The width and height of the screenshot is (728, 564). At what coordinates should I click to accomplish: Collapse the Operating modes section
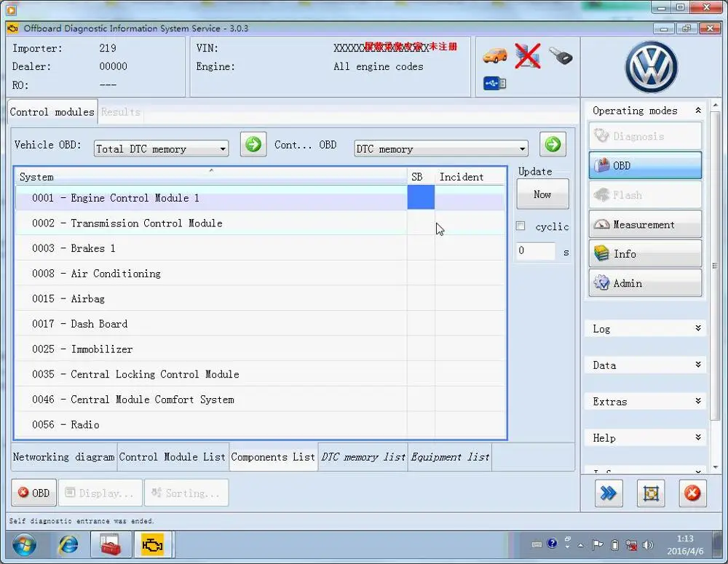pyautogui.click(x=698, y=111)
